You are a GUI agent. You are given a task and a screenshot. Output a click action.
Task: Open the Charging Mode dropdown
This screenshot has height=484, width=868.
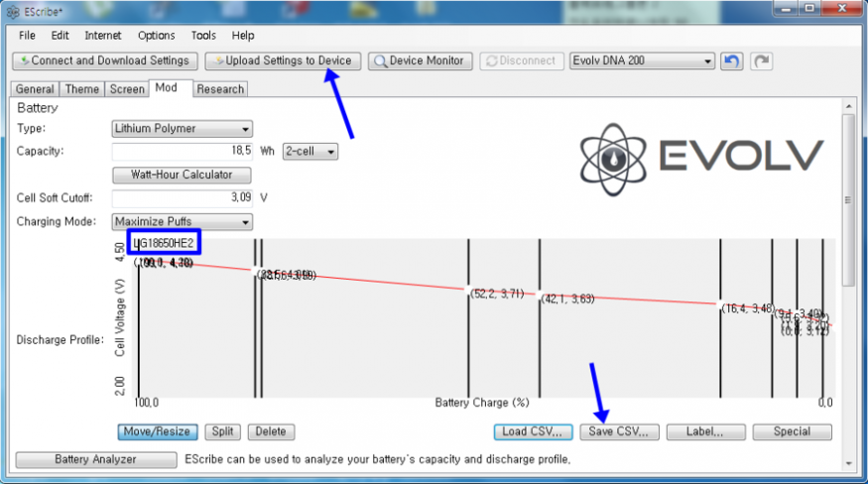tap(182, 221)
